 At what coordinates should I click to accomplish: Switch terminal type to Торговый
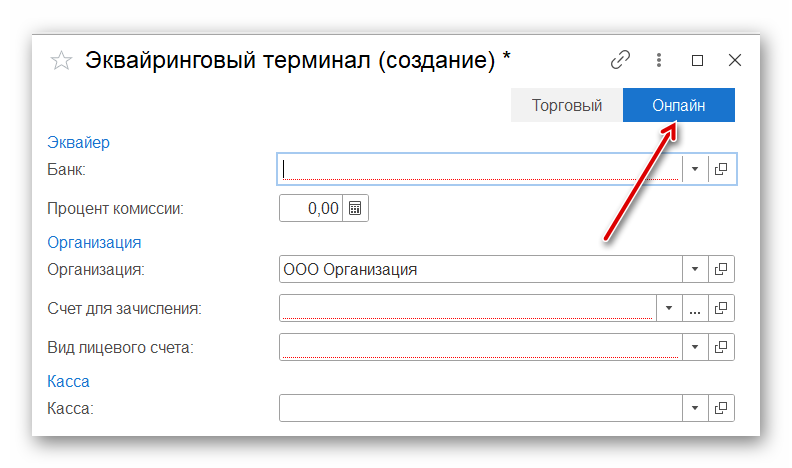pyautogui.click(x=566, y=105)
